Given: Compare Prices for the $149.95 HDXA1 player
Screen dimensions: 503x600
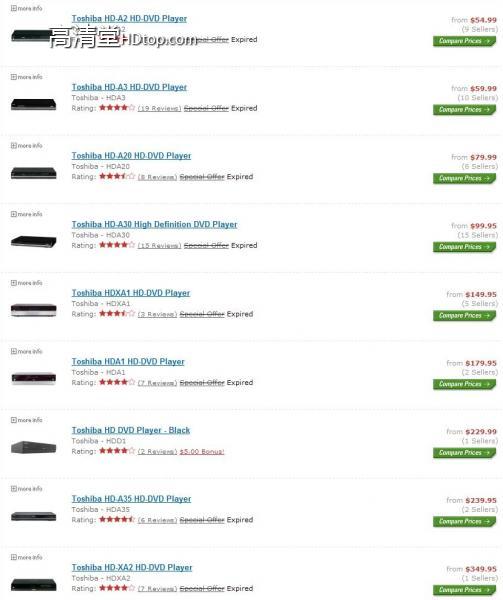Looking at the screenshot, I should (x=464, y=315).
